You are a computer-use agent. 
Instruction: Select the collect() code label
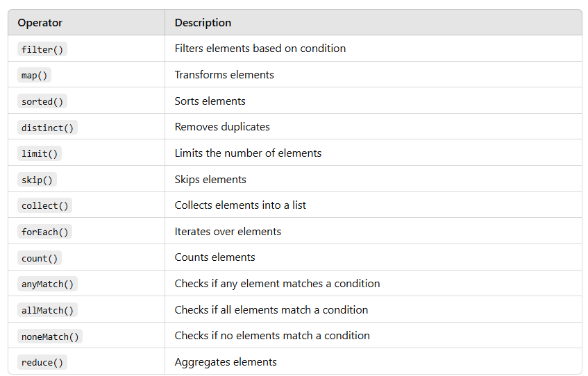(x=44, y=205)
